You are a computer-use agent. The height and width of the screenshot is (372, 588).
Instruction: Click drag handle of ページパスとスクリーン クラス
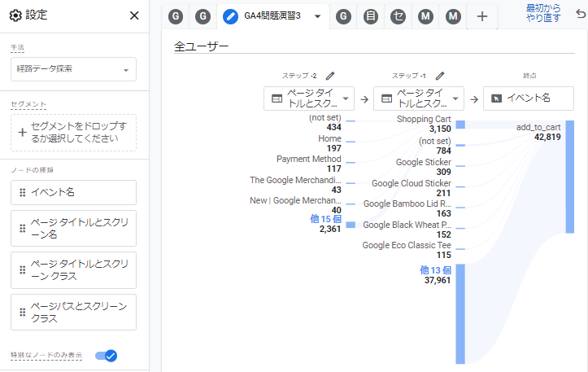(23, 312)
